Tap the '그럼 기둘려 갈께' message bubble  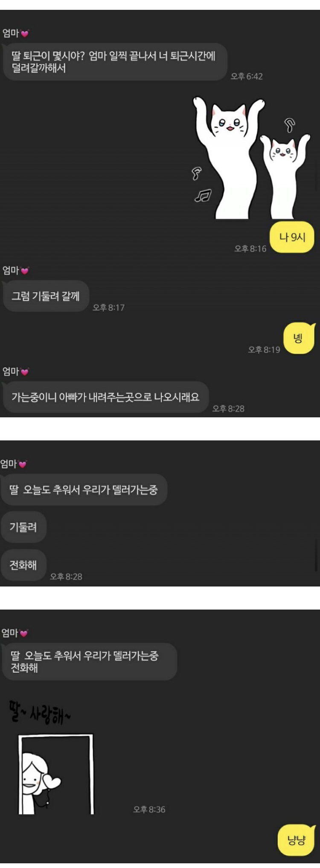tap(46, 296)
